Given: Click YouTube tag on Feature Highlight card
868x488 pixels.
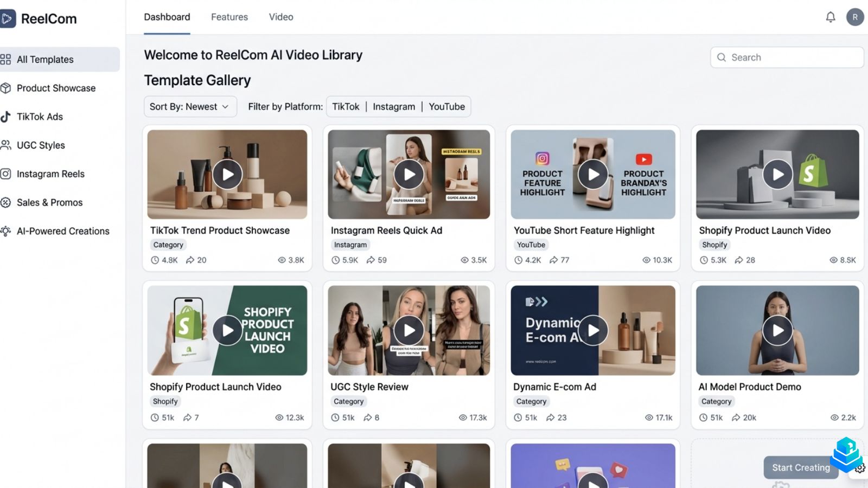Looking at the screenshot, I should point(531,245).
